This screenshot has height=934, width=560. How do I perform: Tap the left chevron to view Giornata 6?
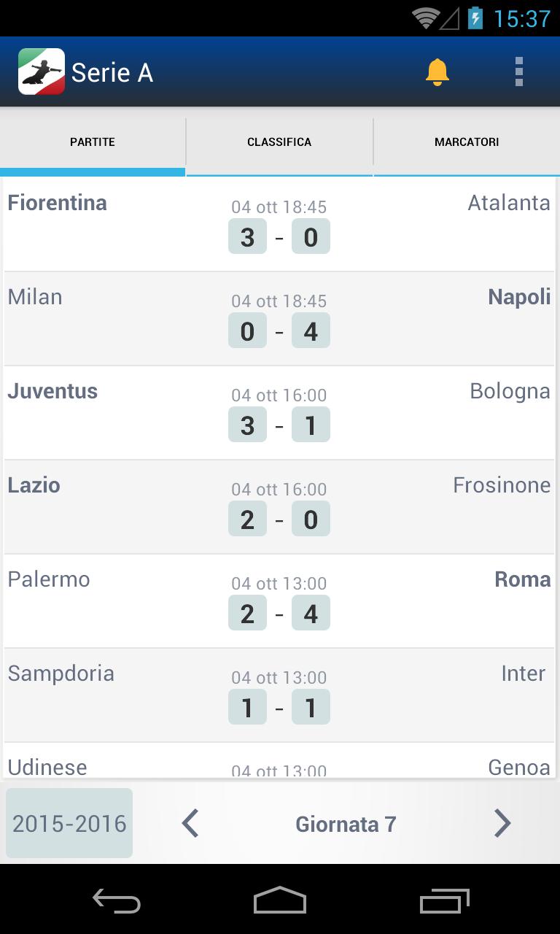(x=190, y=823)
